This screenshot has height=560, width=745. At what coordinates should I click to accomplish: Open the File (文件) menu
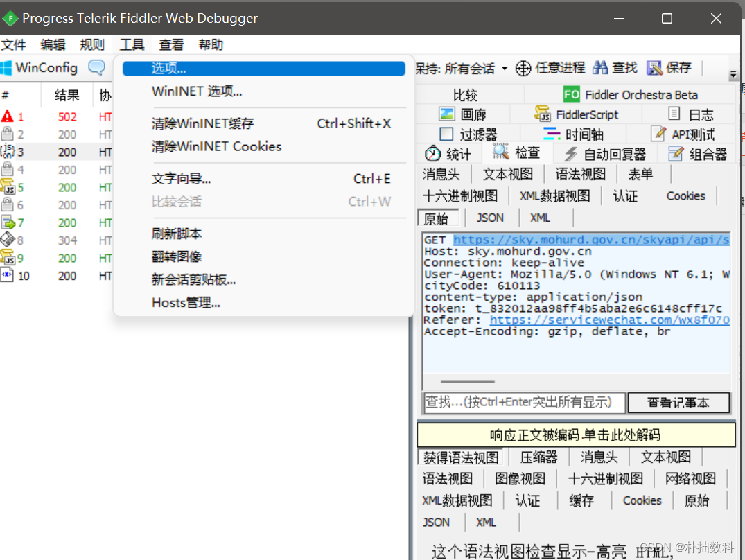pyautogui.click(x=13, y=45)
